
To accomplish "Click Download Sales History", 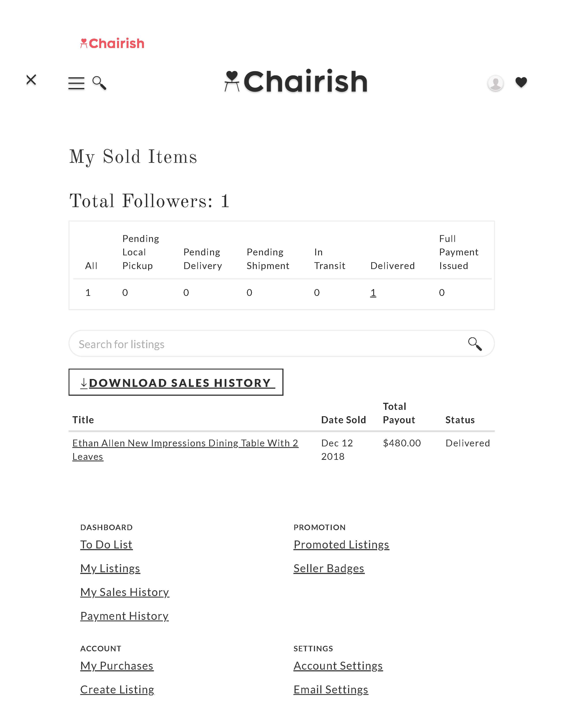I will pos(176,383).
